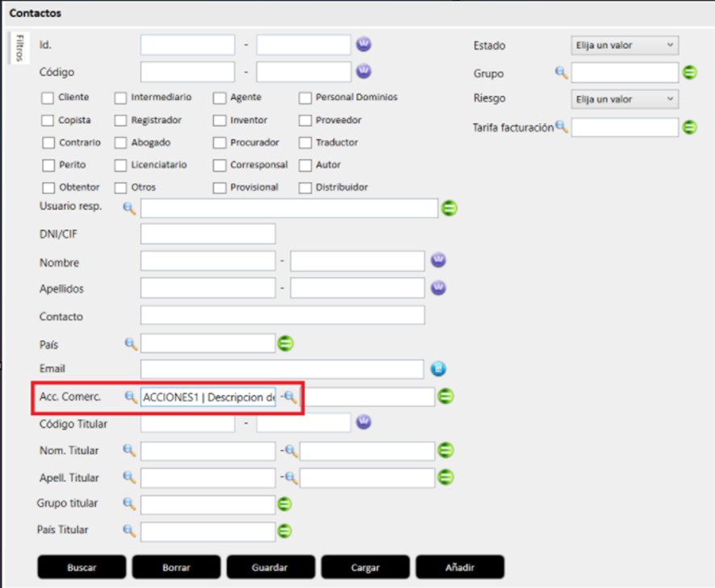Image resolution: width=715 pixels, height=588 pixels.
Task: Open the magnifier lookup for Usuario resp.
Action: pos(129,208)
